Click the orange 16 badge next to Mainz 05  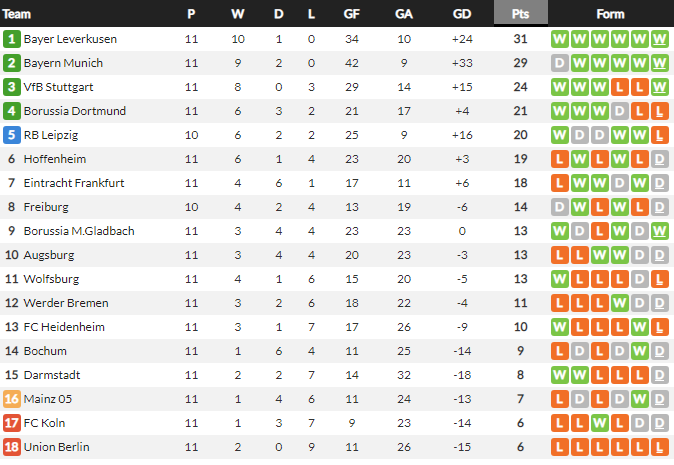pyautogui.click(x=12, y=399)
